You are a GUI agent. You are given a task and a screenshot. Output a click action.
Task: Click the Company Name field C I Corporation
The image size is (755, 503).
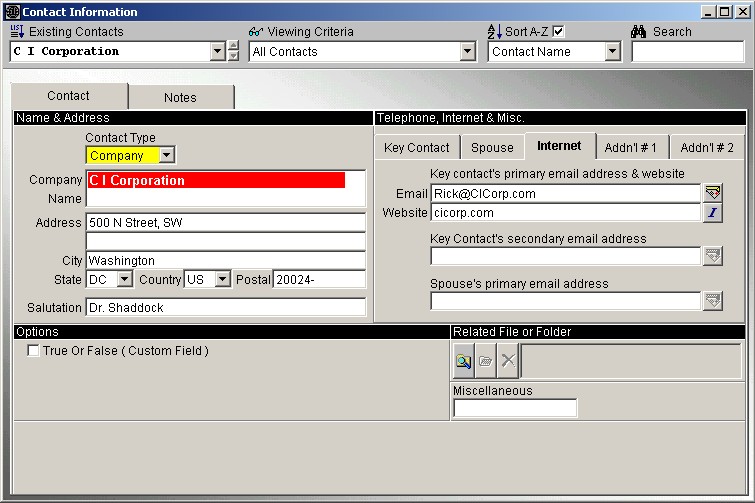[x=226, y=188]
